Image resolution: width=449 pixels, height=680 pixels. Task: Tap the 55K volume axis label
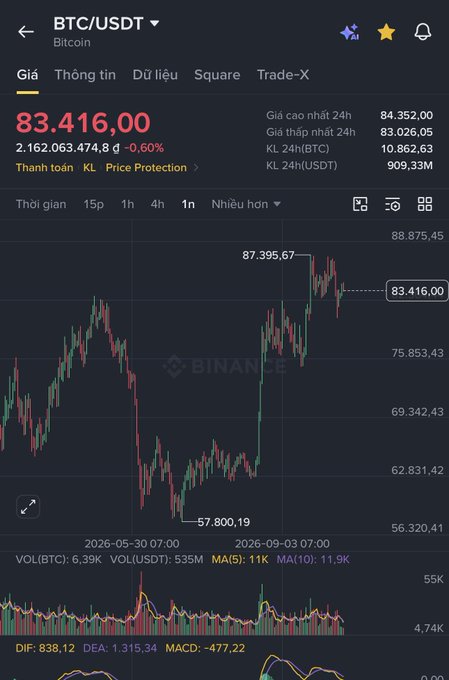(434, 579)
